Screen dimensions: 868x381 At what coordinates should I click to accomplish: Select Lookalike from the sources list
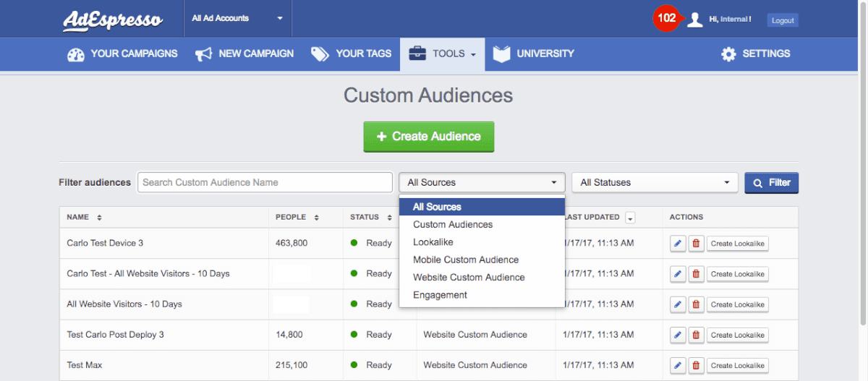433,242
